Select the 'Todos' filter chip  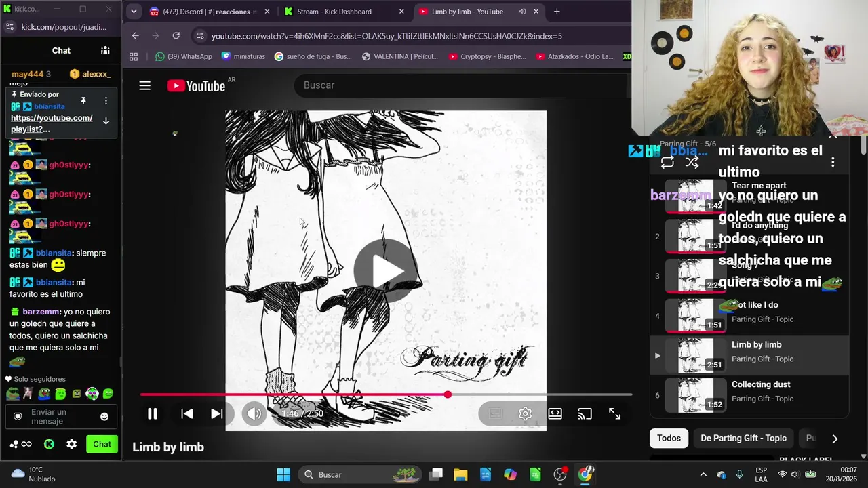pyautogui.click(x=669, y=438)
